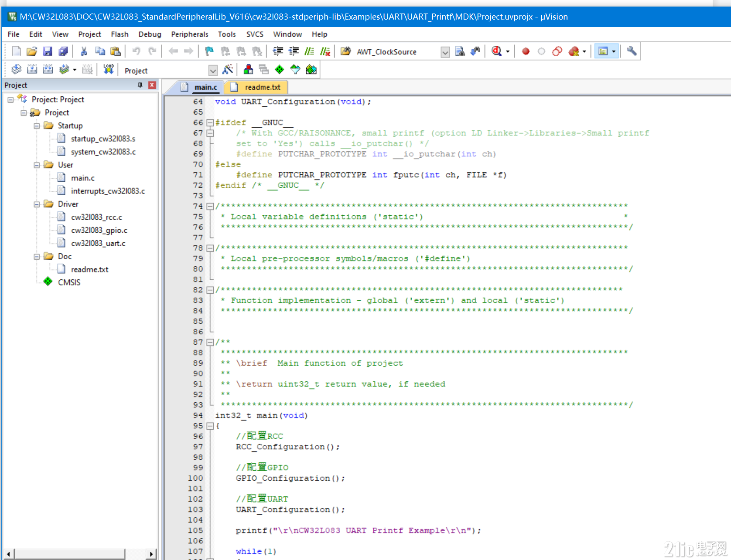Select startup_cw32l083.s in project tree

[103, 139]
